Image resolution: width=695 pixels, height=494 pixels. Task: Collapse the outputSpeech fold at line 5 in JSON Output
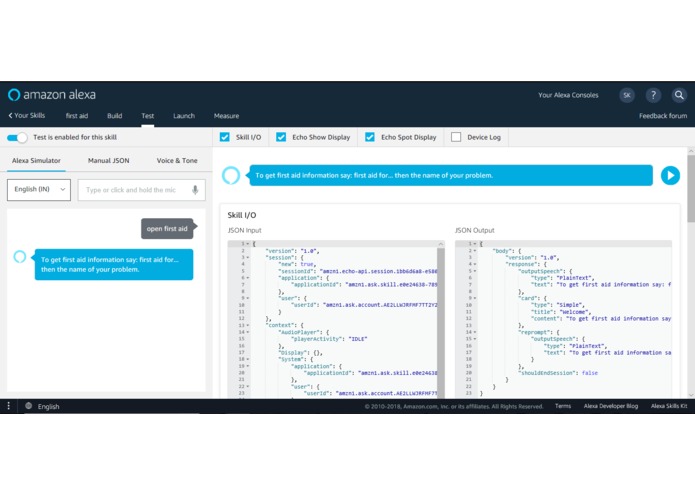click(x=475, y=271)
